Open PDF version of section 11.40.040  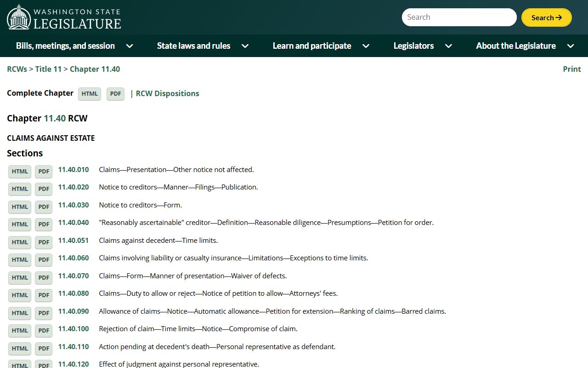point(44,224)
